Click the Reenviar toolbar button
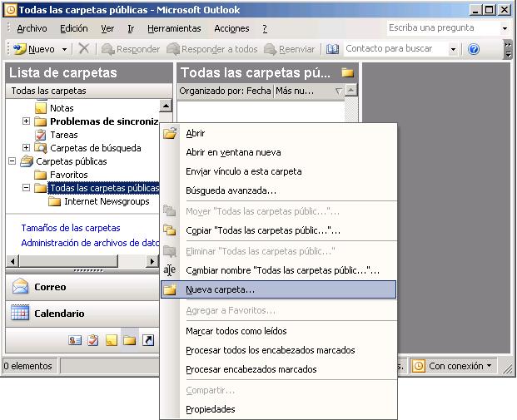 click(290, 49)
